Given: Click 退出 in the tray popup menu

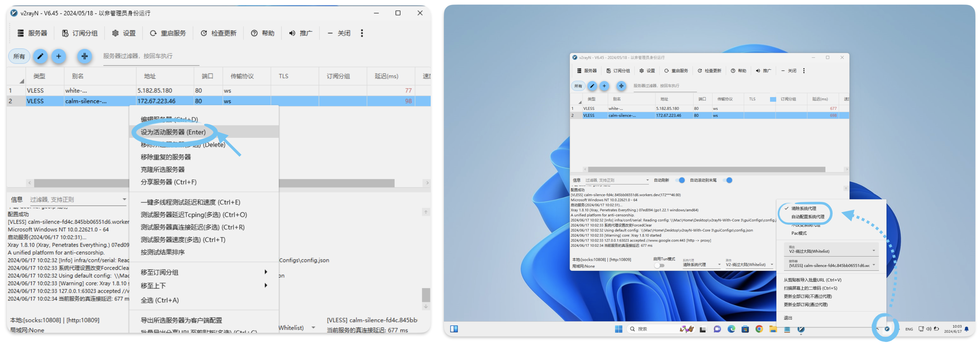Looking at the screenshot, I should [788, 318].
